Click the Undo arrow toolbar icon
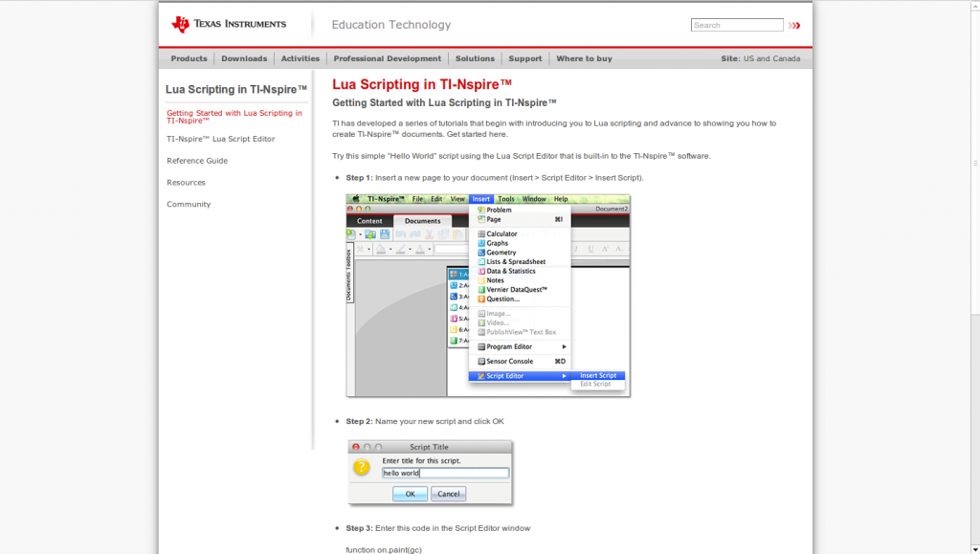 click(401, 234)
